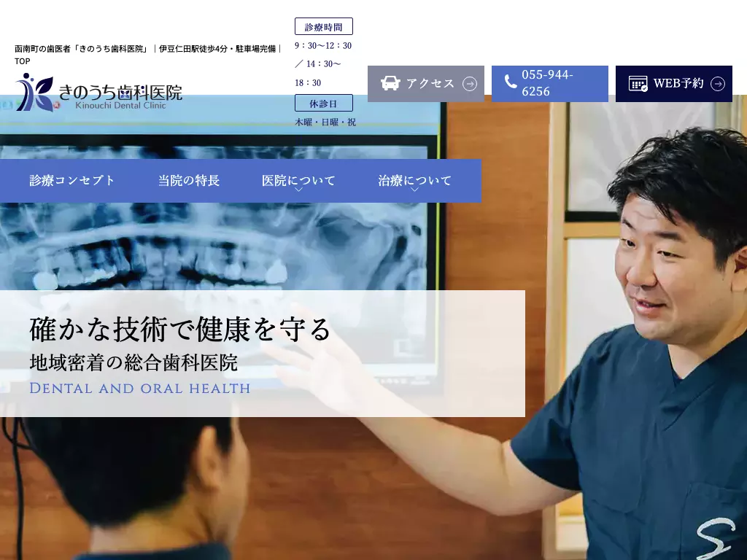Click the car icon beside アクセス
747x560 pixels.
coord(390,83)
